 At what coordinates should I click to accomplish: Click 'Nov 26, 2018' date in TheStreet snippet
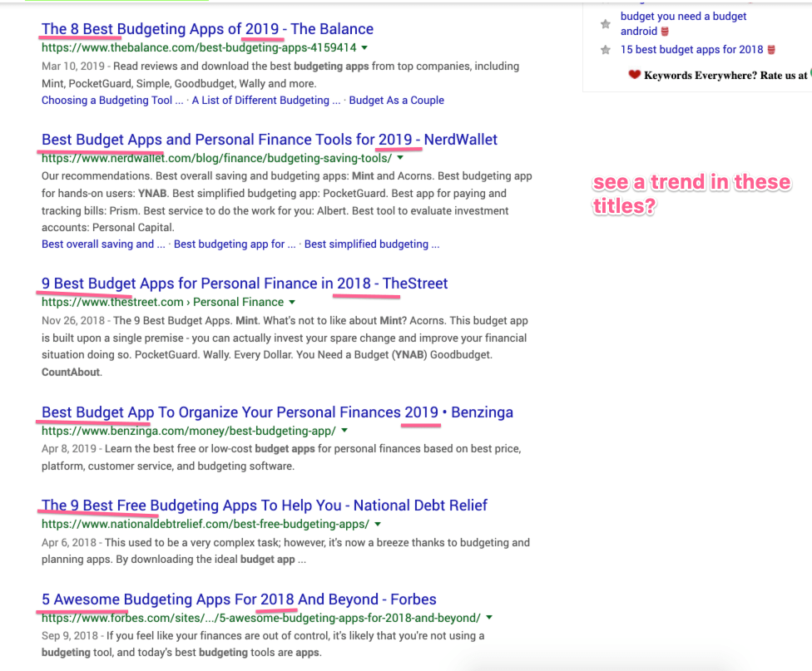click(x=73, y=320)
